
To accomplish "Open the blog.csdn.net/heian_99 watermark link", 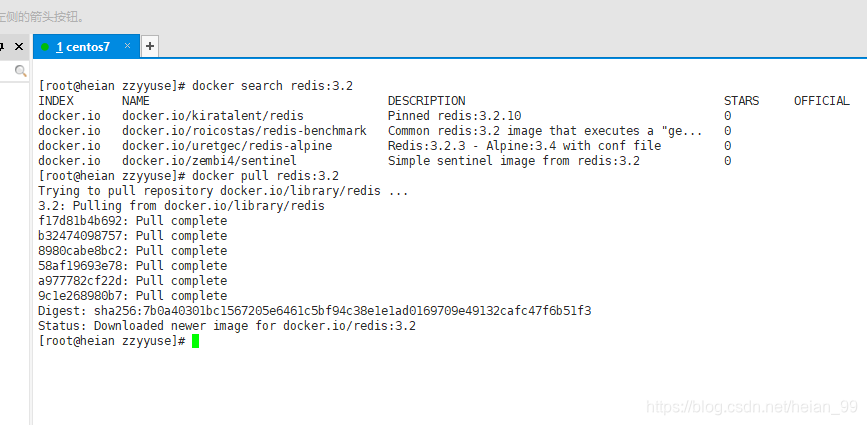I will tap(751, 408).
